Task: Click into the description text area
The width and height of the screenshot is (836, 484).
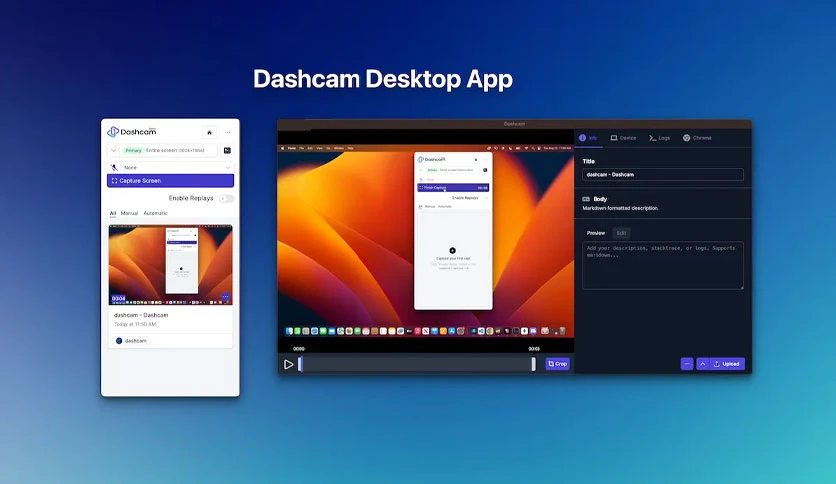Action: tap(663, 265)
